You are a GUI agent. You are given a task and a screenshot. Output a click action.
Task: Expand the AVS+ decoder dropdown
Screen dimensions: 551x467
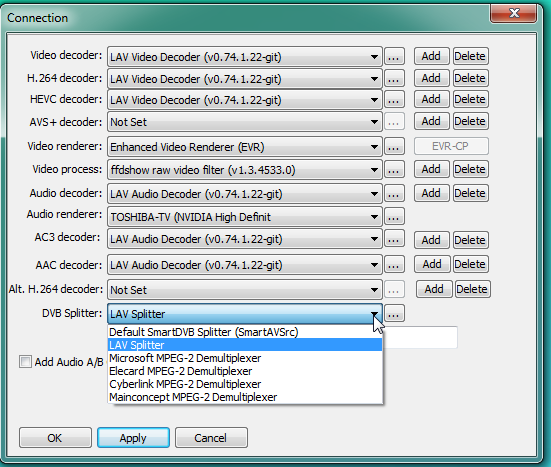tap(245, 122)
